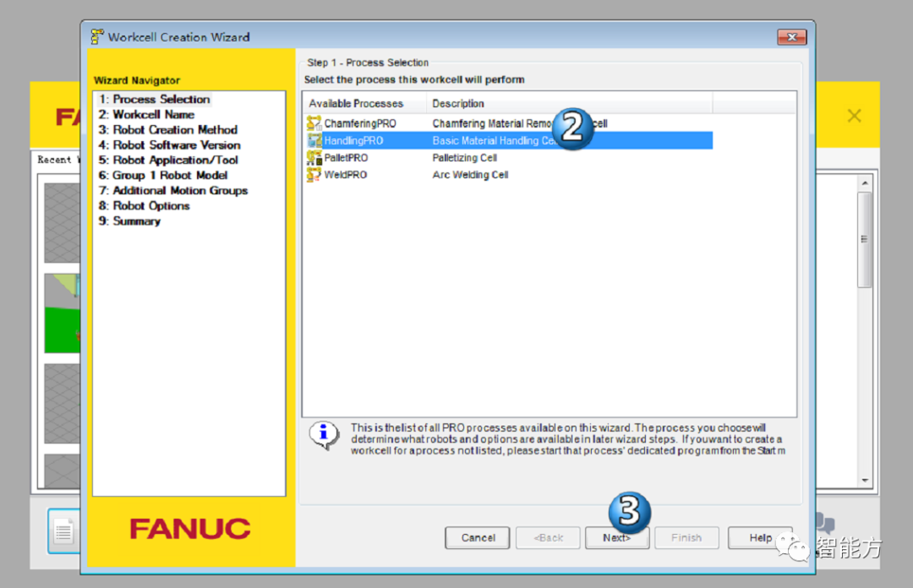Click the PalletPRO process name
Image resolution: width=913 pixels, height=588 pixels.
[x=346, y=158]
